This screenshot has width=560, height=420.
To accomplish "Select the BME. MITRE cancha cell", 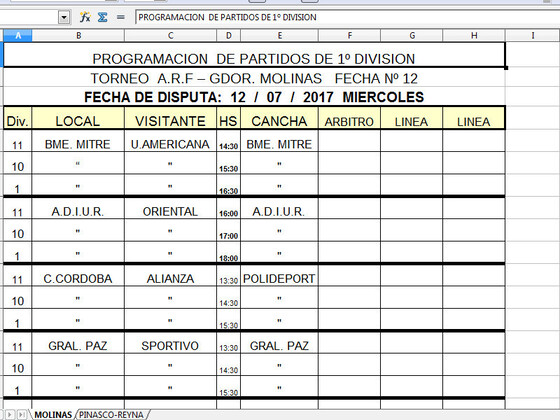I will click(280, 141).
